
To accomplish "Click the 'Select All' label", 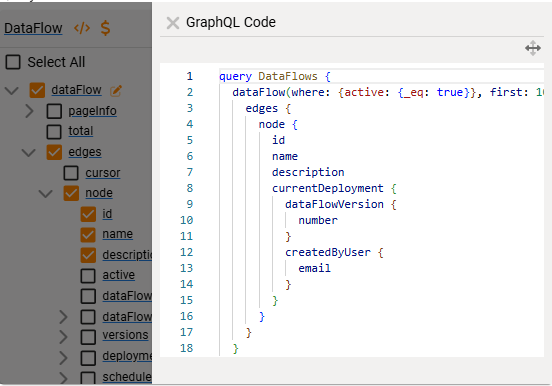I will pyautogui.click(x=56, y=62).
